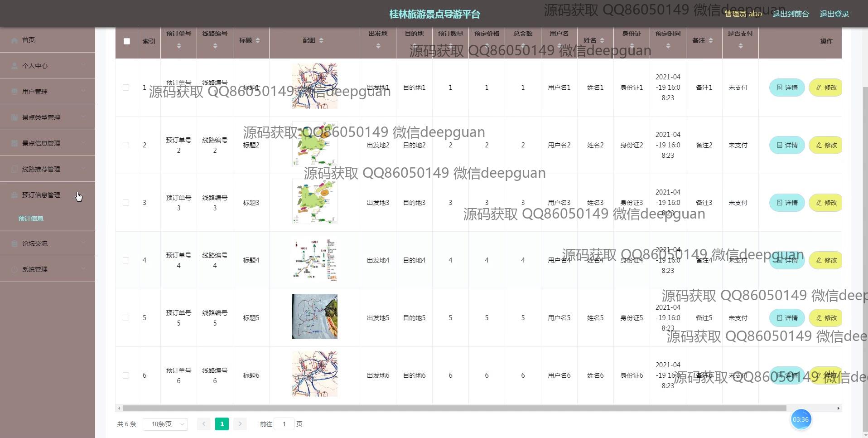The image size is (868, 438).
Task: Click the sort arrows on 姓名 column
Action: coord(602,41)
